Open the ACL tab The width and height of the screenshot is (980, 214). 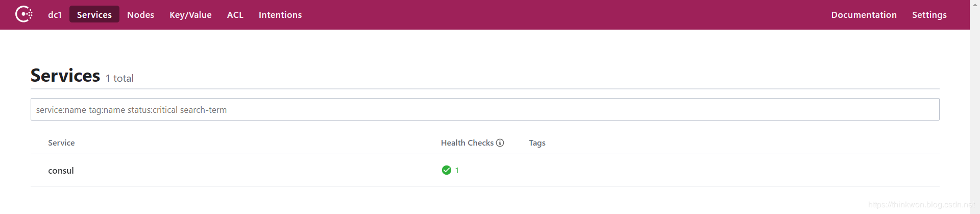[x=235, y=15]
